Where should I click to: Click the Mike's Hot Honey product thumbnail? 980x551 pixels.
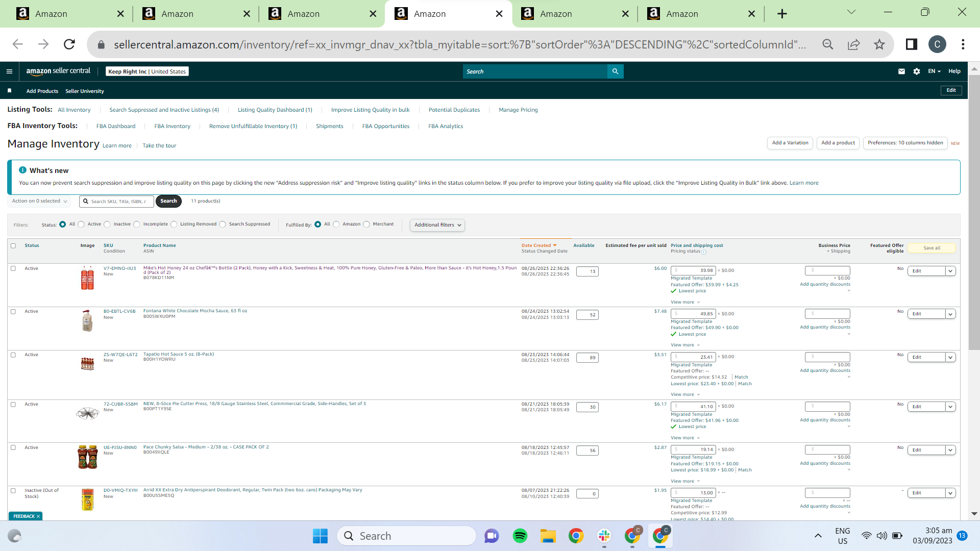pyautogui.click(x=87, y=278)
